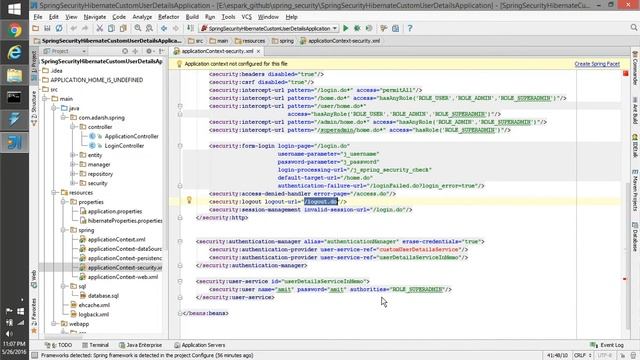The height and width of the screenshot is (360, 640).
Task: Click the Synchronize toolbar icon
Action: pos(59,28)
